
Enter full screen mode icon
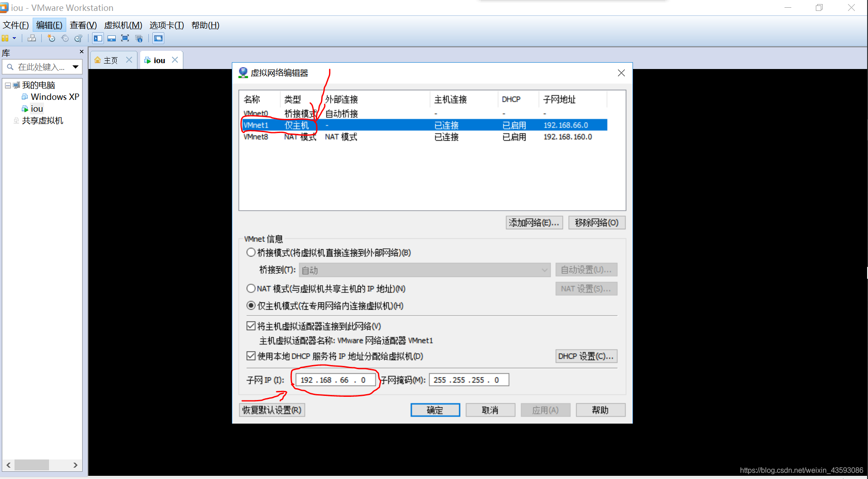point(125,39)
